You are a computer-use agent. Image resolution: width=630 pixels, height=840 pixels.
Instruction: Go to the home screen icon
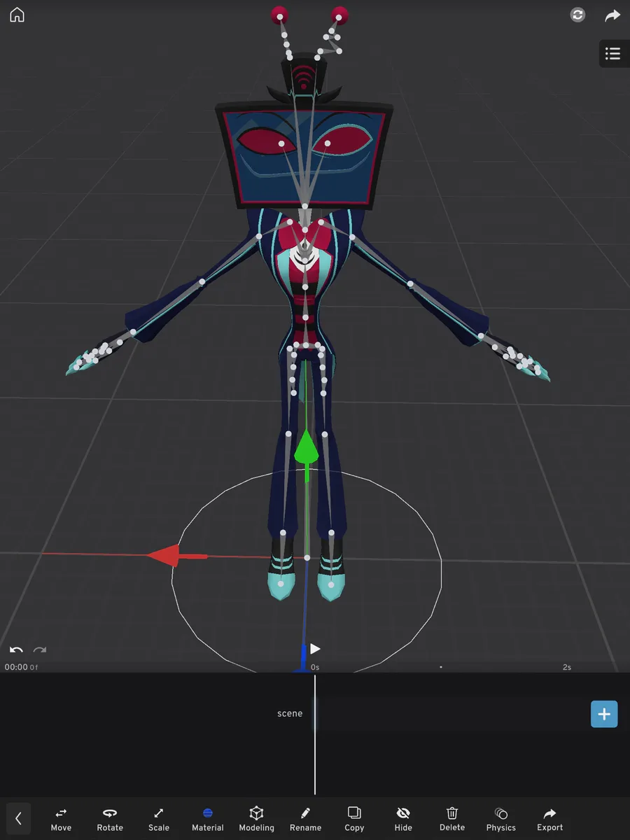tap(17, 15)
